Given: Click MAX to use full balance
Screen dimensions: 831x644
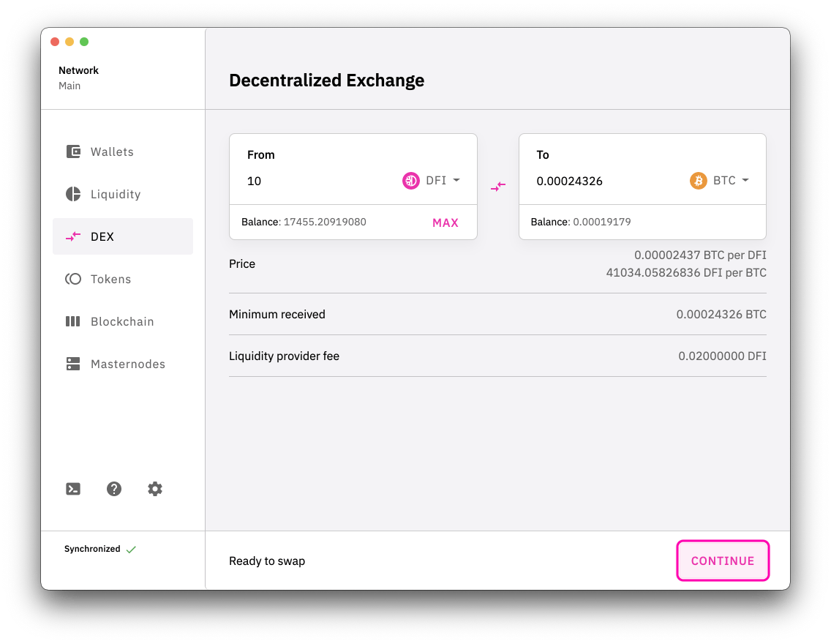Looking at the screenshot, I should coord(445,223).
